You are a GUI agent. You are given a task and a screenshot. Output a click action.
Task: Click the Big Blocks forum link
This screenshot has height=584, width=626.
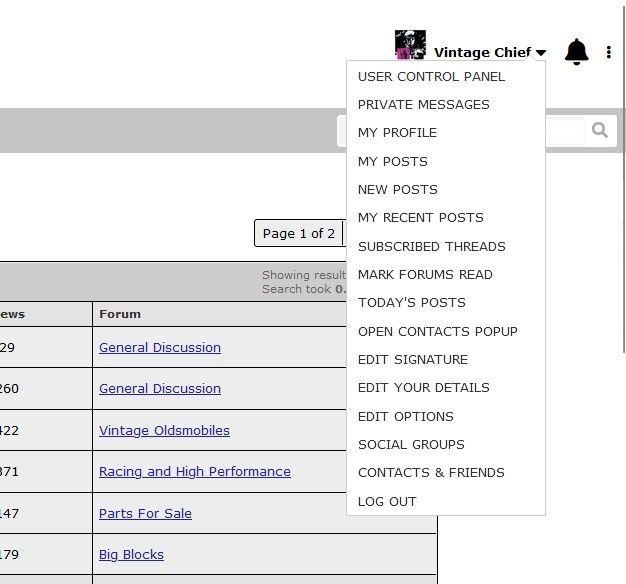point(131,555)
